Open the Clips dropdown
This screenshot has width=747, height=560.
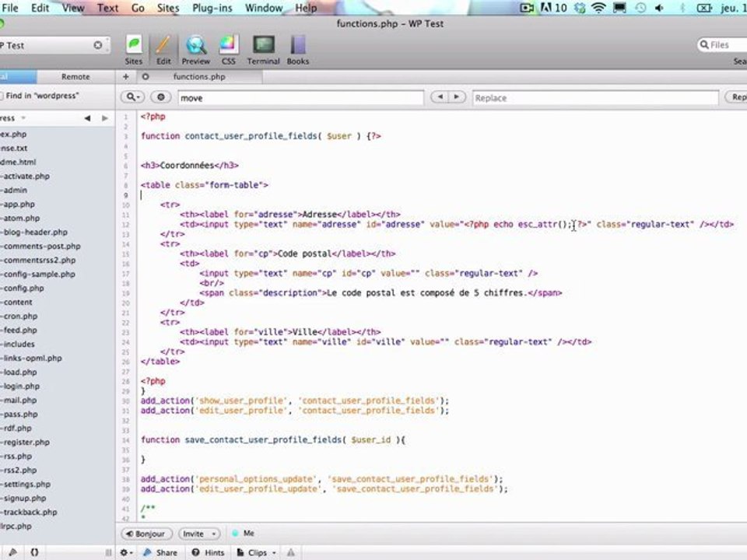coord(257,552)
